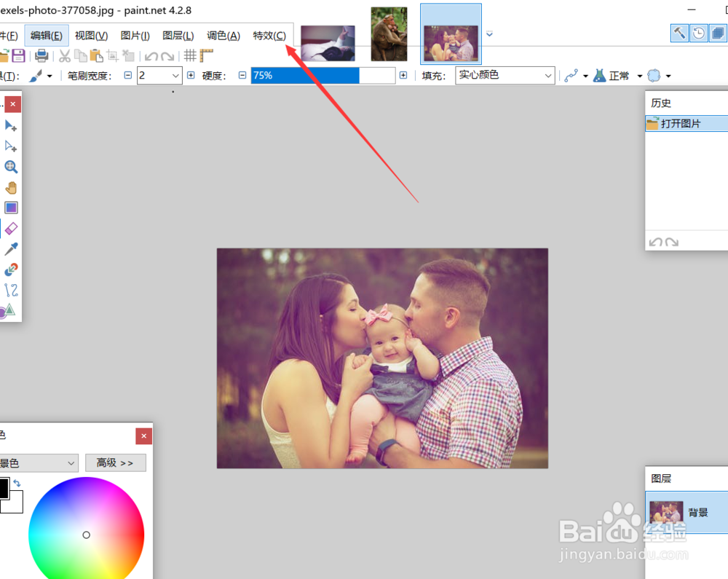Select the monkey image thumbnail
728x579 pixels.
pyautogui.click(x=389, y=33)
